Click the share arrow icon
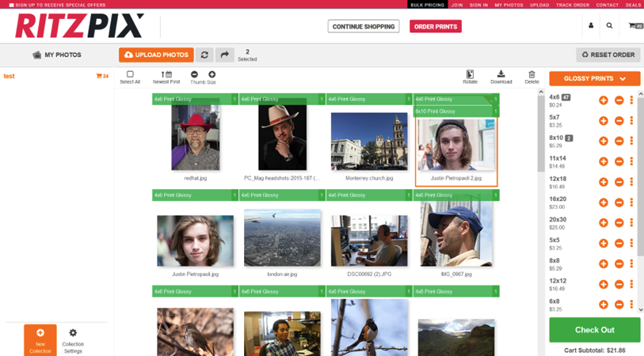644x356 pixels. pos(225,55)
